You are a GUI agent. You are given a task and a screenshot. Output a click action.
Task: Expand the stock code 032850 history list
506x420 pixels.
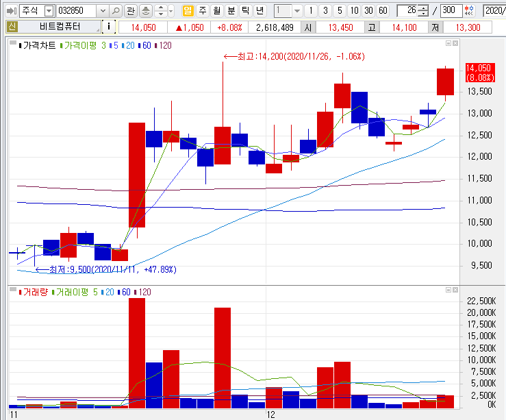pos(103,11)
